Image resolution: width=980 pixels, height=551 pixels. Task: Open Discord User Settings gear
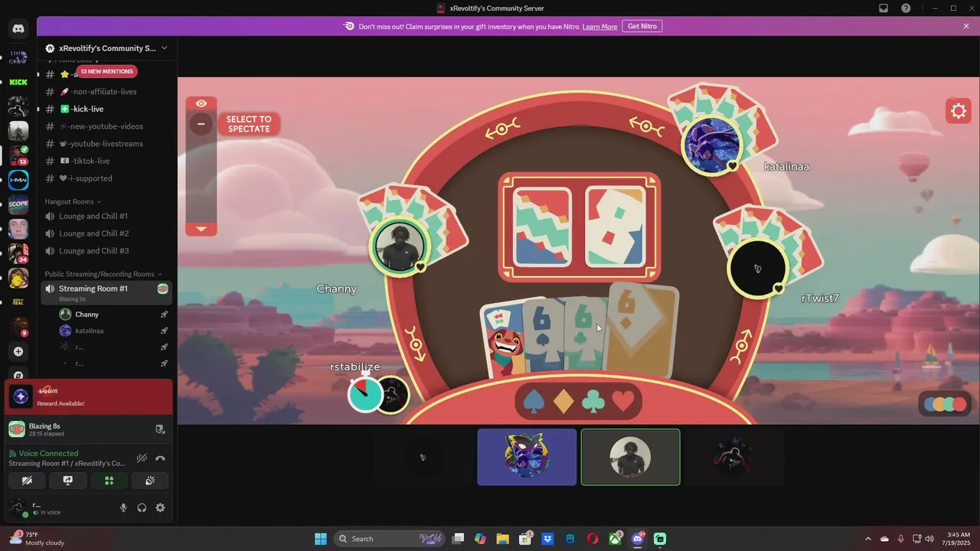pos(160,507)
